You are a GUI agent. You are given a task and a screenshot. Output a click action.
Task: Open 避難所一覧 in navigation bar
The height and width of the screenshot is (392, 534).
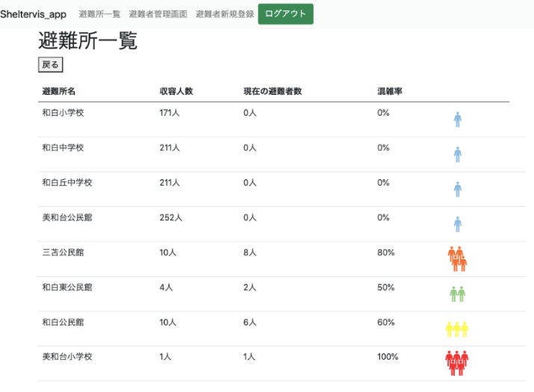click(x=99, y=14)
